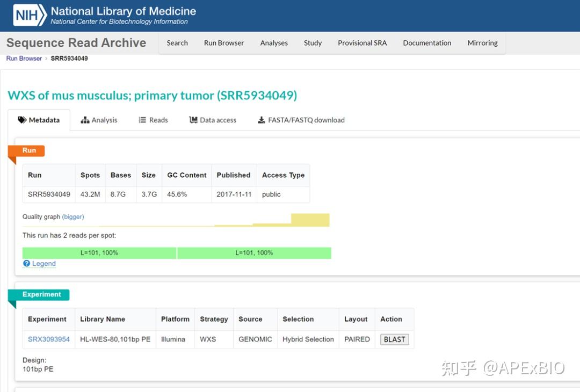The image size is (580, 392).
Task: Click the first green L=101 read bar
Action: 99,252
